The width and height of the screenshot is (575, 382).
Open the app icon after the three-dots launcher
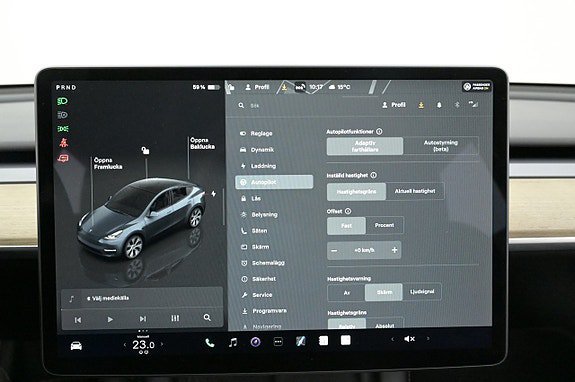pos(301,342)
